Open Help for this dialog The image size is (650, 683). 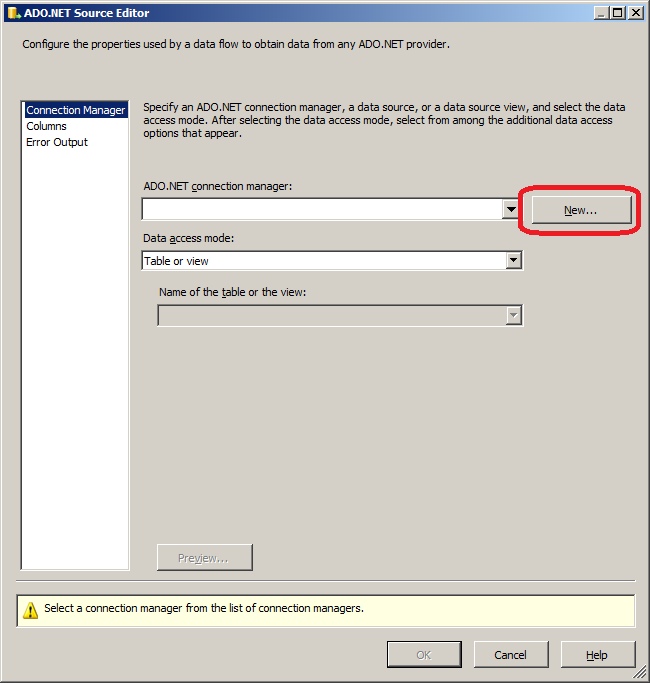pos(597,655)
